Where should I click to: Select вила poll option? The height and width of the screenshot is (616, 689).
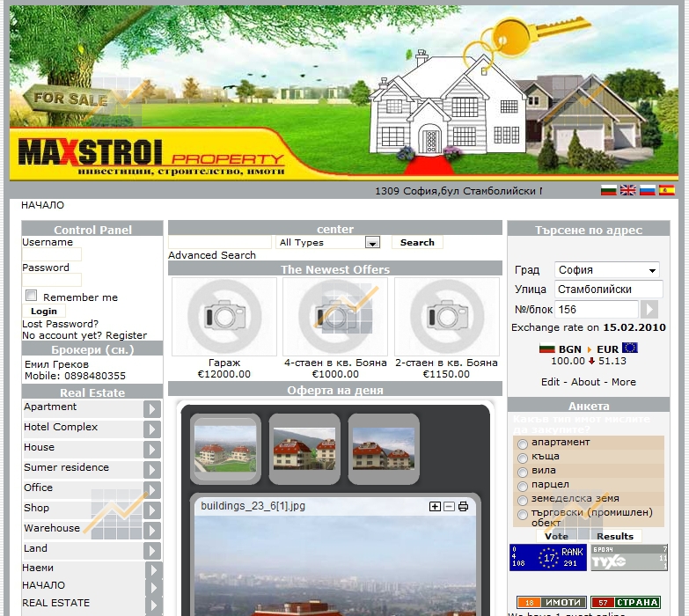[x=523, y=473]
